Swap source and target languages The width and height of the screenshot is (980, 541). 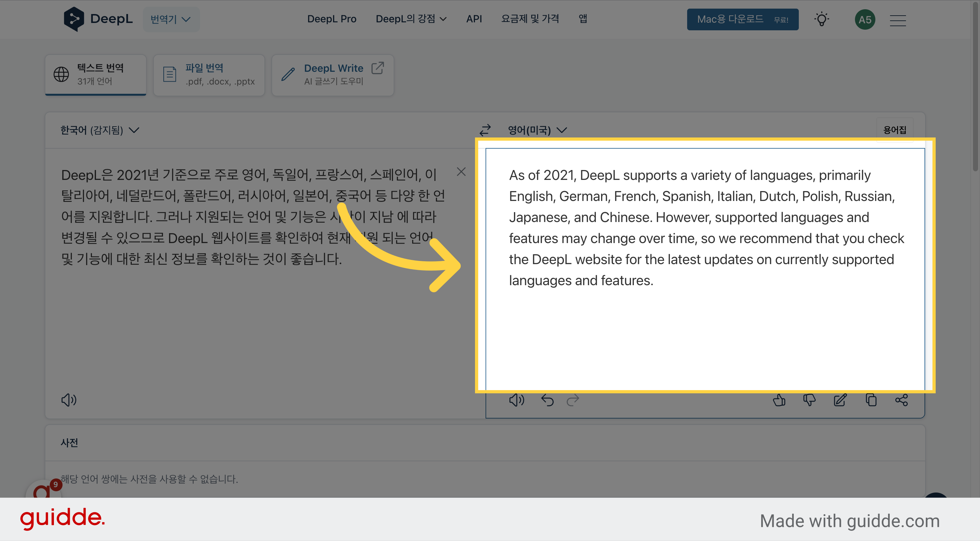[x=485, y=130]
